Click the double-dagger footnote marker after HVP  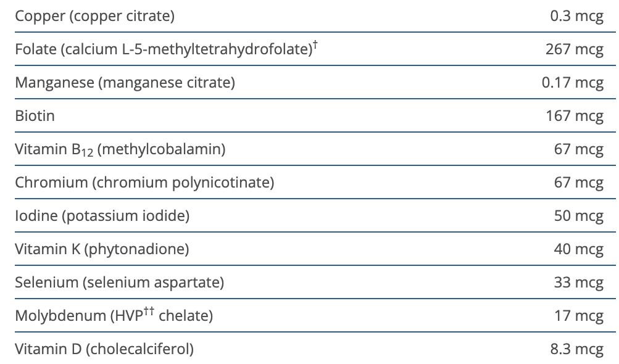click(148, 312)
